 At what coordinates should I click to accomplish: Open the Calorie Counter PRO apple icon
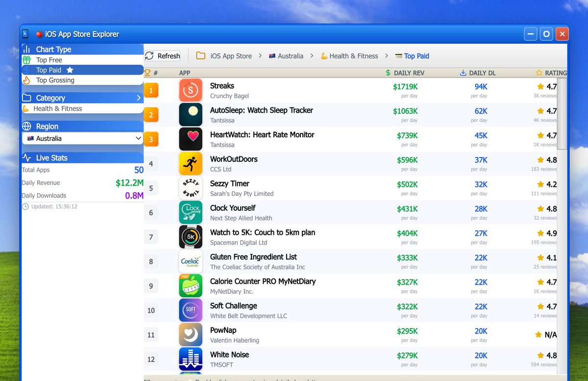tap(191, 286)
